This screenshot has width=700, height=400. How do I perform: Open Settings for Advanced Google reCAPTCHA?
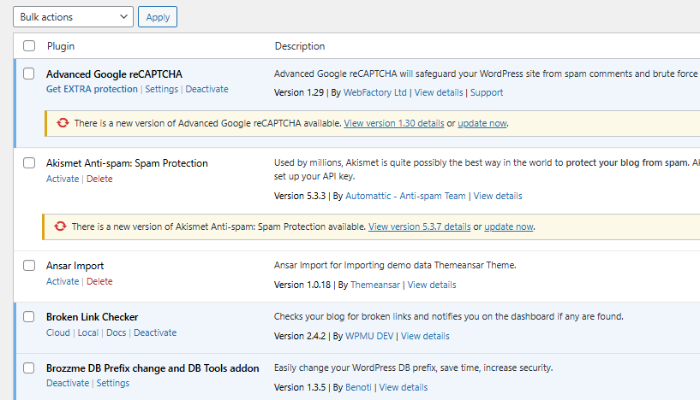click(161, 89)
